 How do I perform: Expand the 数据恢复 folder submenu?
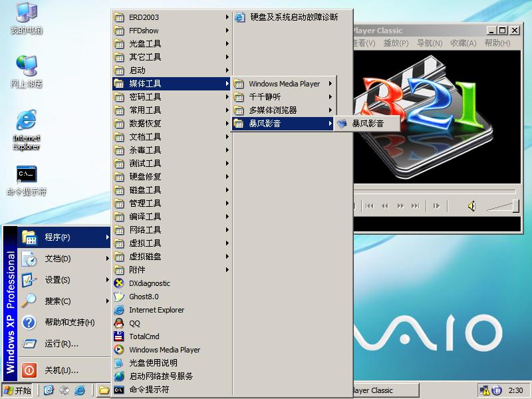click(172, 124)
